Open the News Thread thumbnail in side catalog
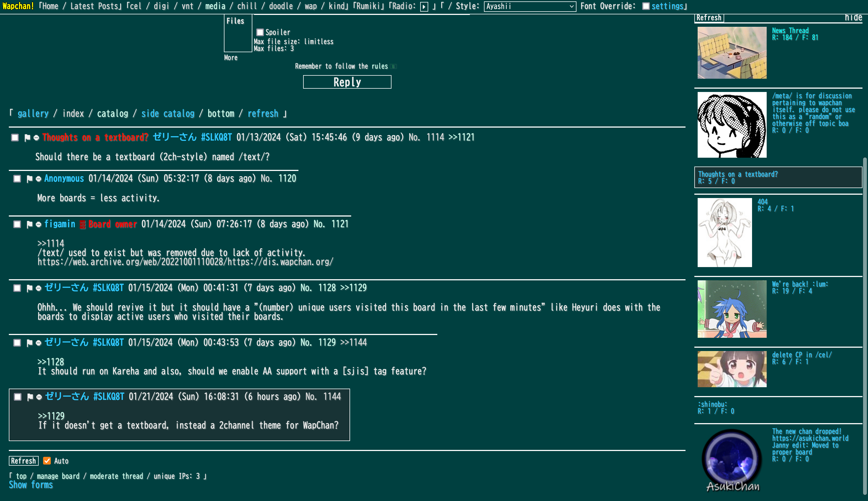The width and height of the screenshot is (868, 501). tap(732, 53)
